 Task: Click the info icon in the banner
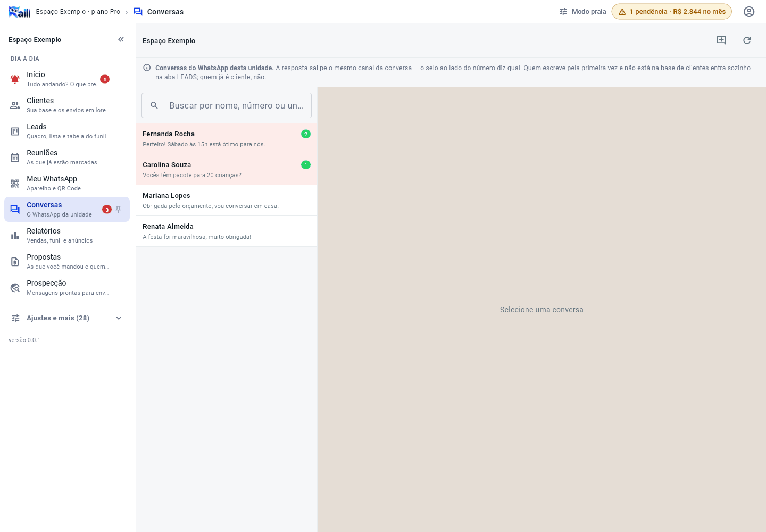pos(147,68)
